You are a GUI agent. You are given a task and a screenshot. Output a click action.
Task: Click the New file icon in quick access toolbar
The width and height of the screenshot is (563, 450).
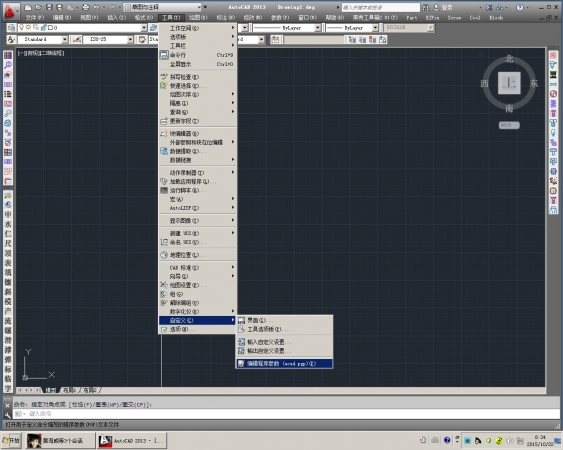(x=28, y=7)
